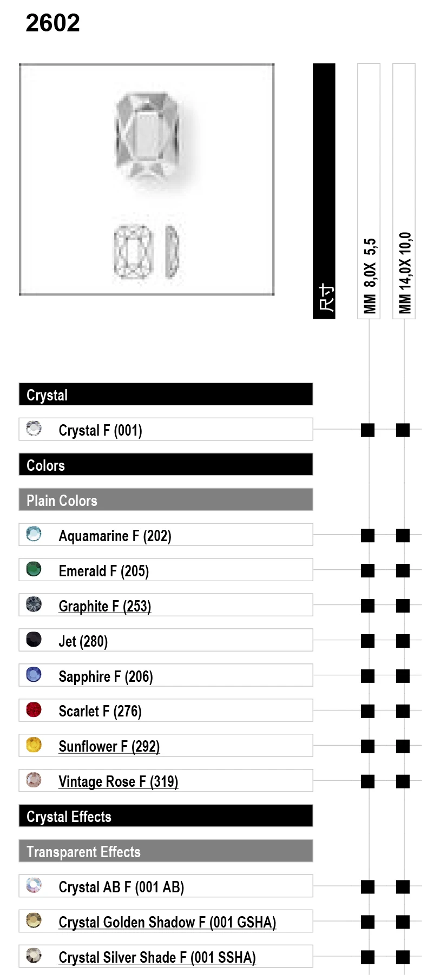The width and height of the screenshot is (427, 980).
Task: Click the Crystal Effects section header
Action: [x=166, y=816]
